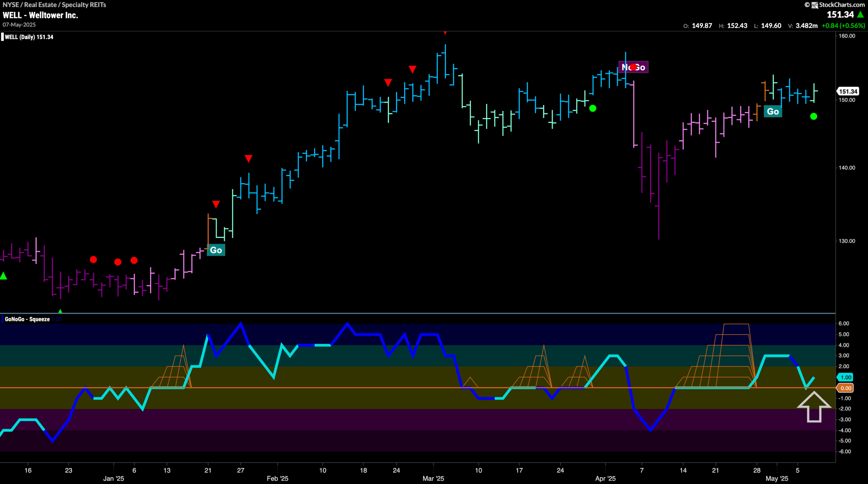The image size is (868, 484).
Task: Click the red triangle above the March peak
Action: click(x=445, y=33)
